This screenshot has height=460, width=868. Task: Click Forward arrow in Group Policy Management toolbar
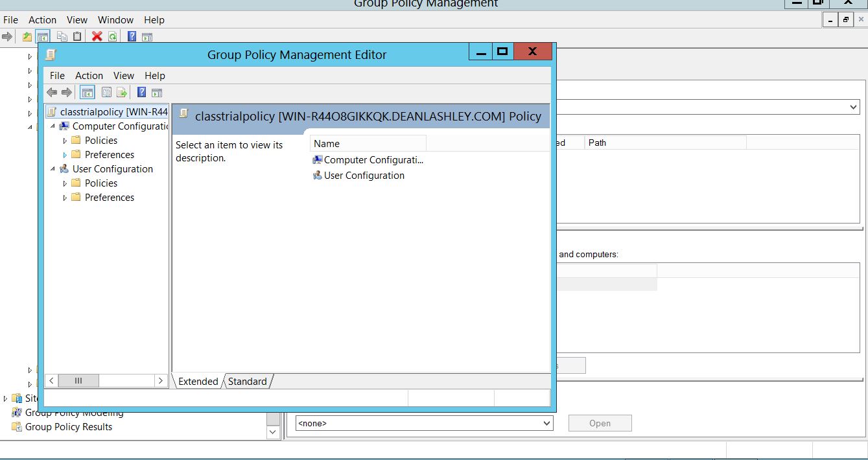[x=7, y=36]
